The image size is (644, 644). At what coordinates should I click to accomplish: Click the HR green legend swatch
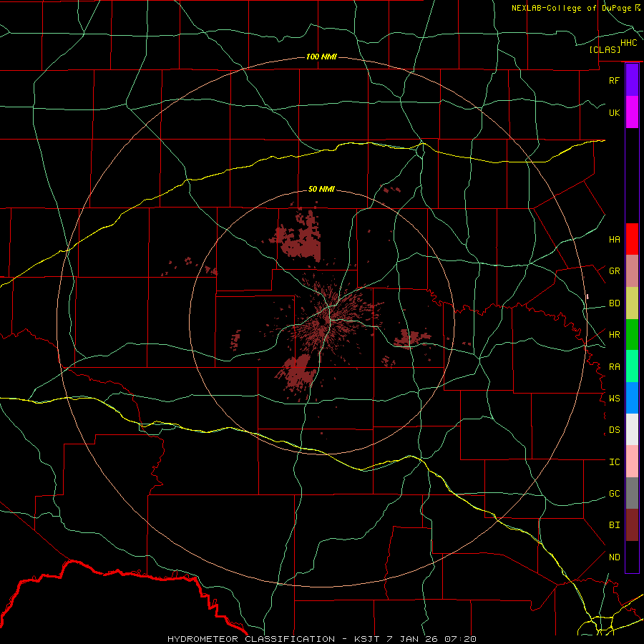pyautogui.click(x=632, y=335)
